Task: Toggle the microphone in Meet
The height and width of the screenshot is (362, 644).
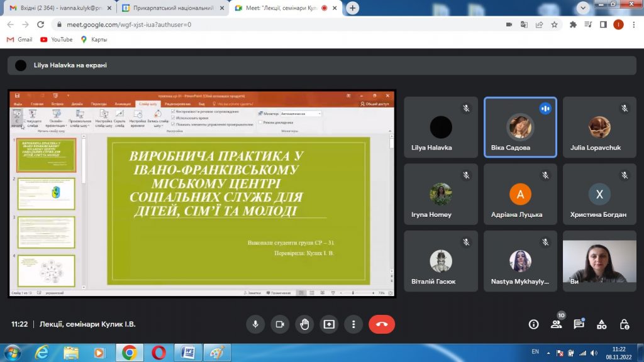Action: (255, 324)
